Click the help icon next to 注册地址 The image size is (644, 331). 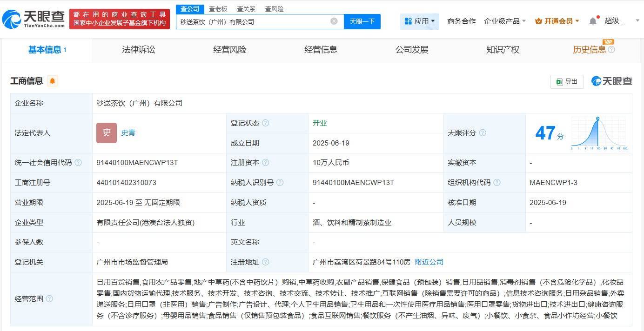point(265,262)
